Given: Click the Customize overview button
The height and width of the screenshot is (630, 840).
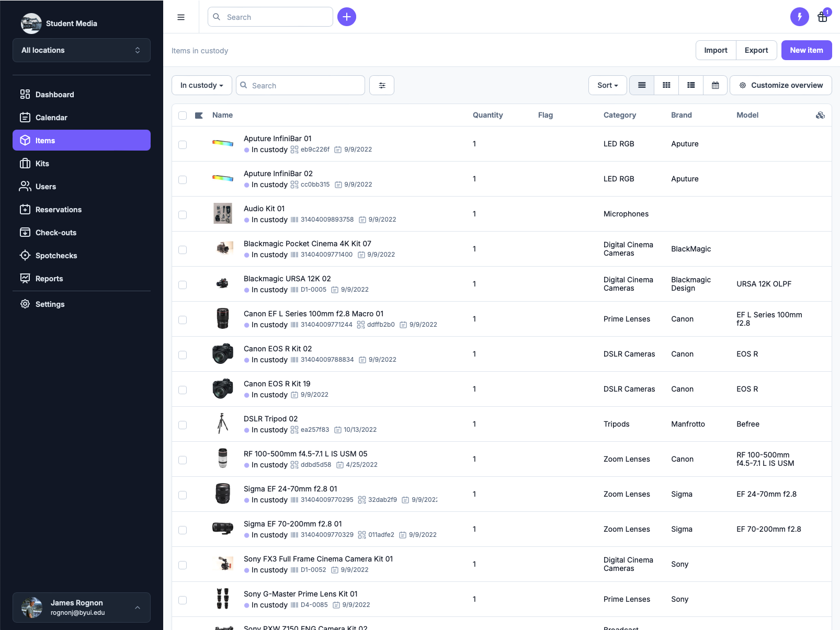Looking at the screenshot, I should point(781,85).
